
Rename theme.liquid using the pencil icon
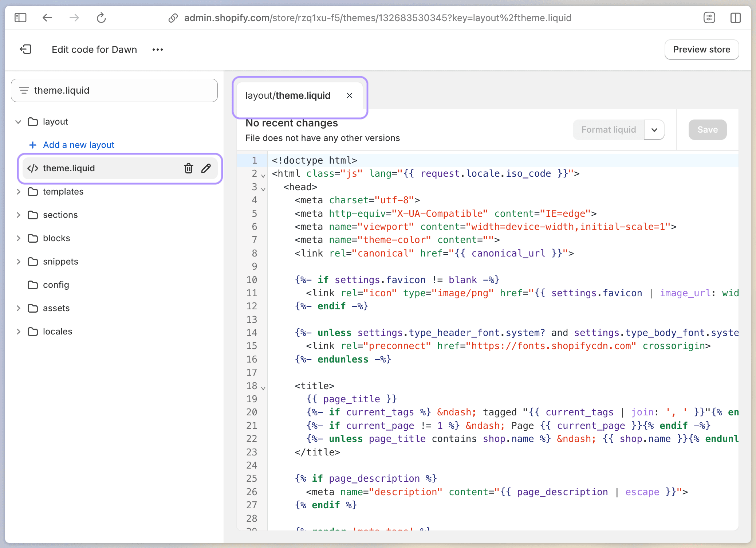(x=206, y=168)
